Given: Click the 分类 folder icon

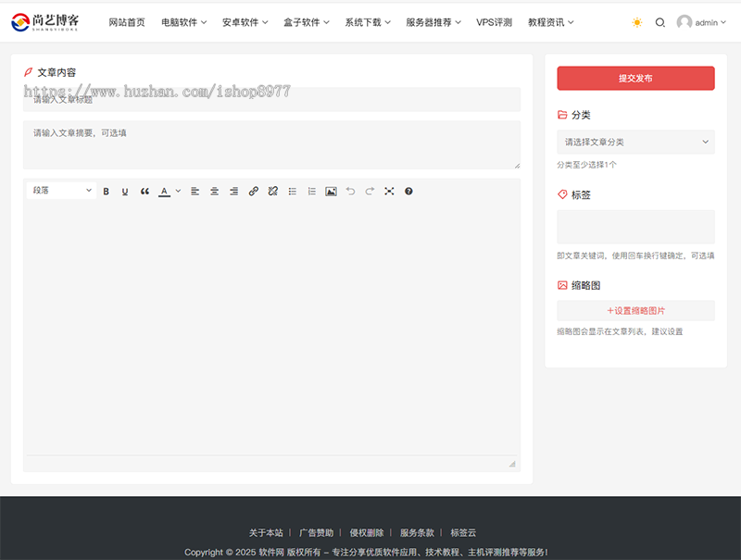Looking at the screenshot, I should click(562, 115).
